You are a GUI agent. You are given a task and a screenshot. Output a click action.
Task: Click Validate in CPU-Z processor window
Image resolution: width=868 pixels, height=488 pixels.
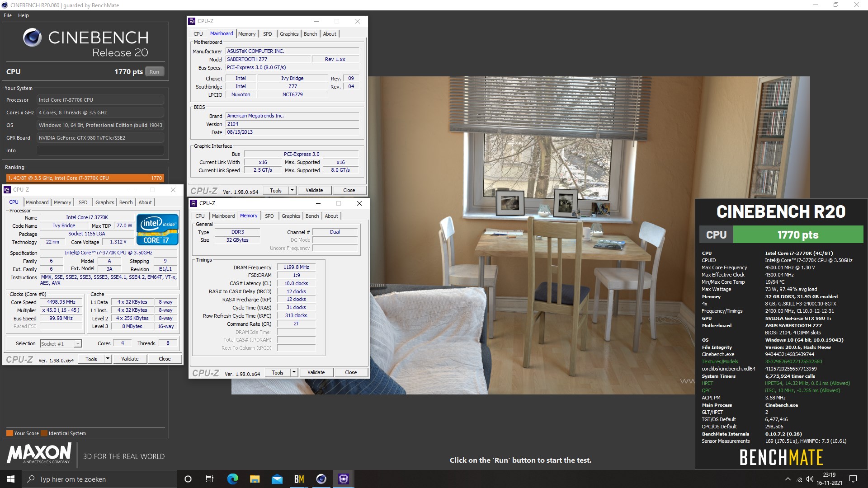(x=130, y=359)
